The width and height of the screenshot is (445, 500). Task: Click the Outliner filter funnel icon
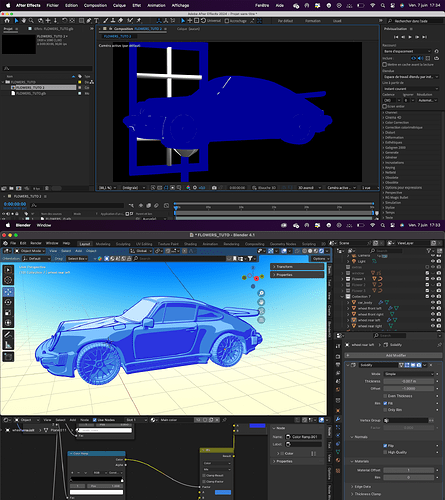click(x=429, y=251)
